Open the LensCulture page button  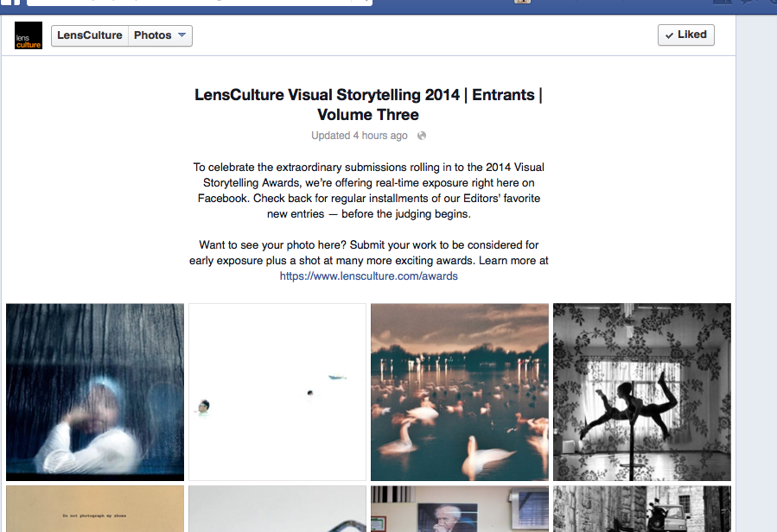tap(90, 35)
